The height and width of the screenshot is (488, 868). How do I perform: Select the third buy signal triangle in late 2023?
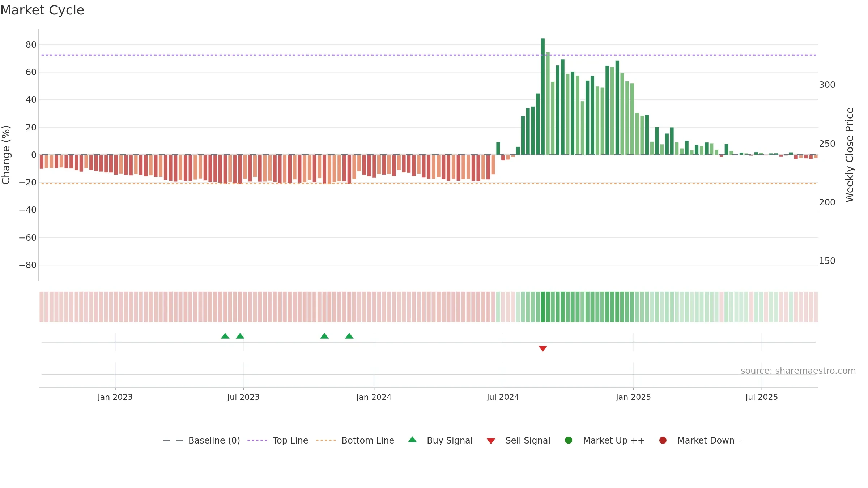pyautogui.click(x=324, y=336)
